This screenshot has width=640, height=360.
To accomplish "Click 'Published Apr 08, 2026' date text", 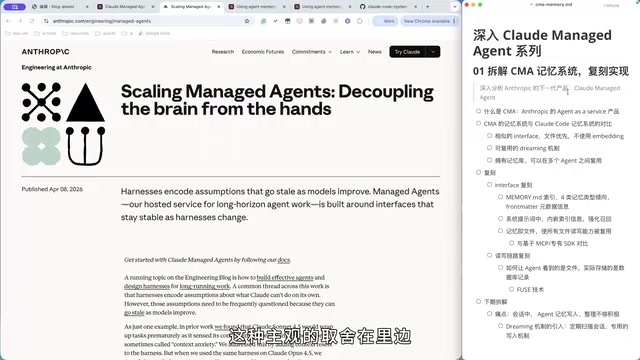I will (x=52, y=189).
